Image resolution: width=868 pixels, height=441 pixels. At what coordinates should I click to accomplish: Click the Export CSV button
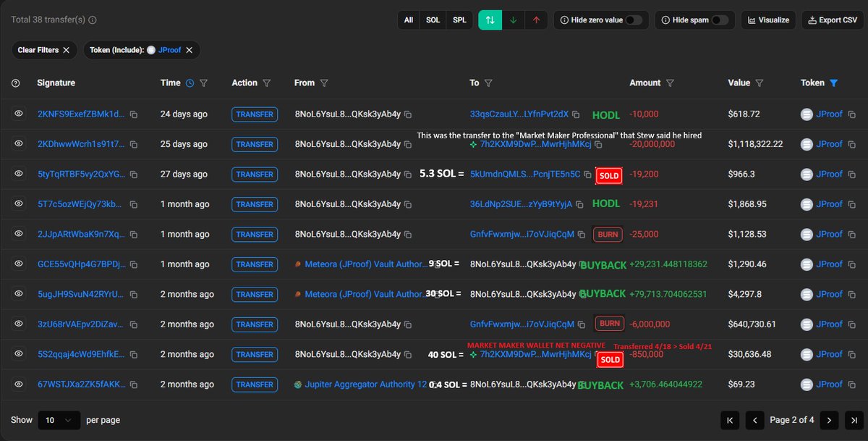click(x=832, y=20)
